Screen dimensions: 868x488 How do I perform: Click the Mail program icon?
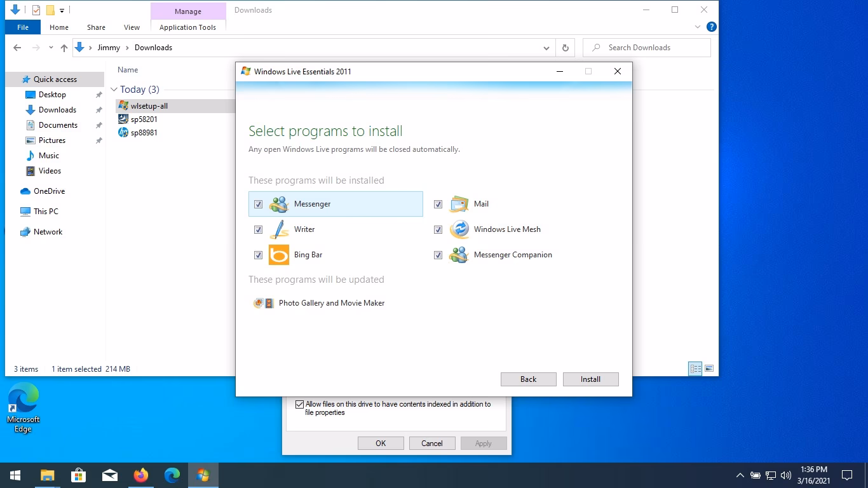click(459, 204)
